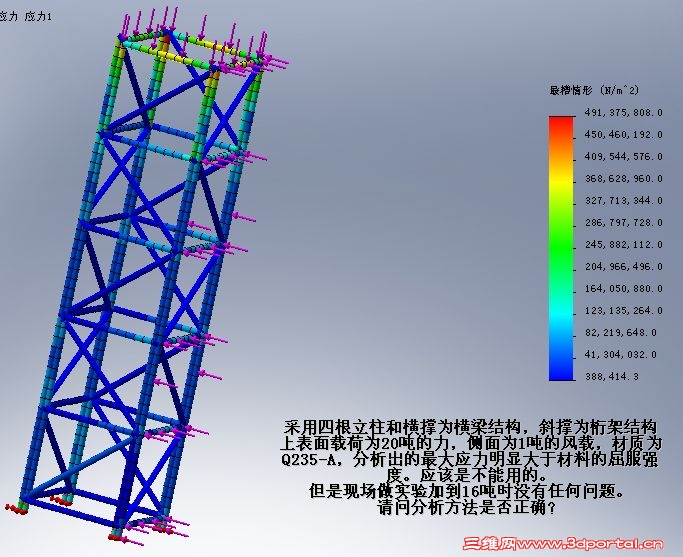Click the maximum legend value 491,375,808.0

click(x=623, y=113)
